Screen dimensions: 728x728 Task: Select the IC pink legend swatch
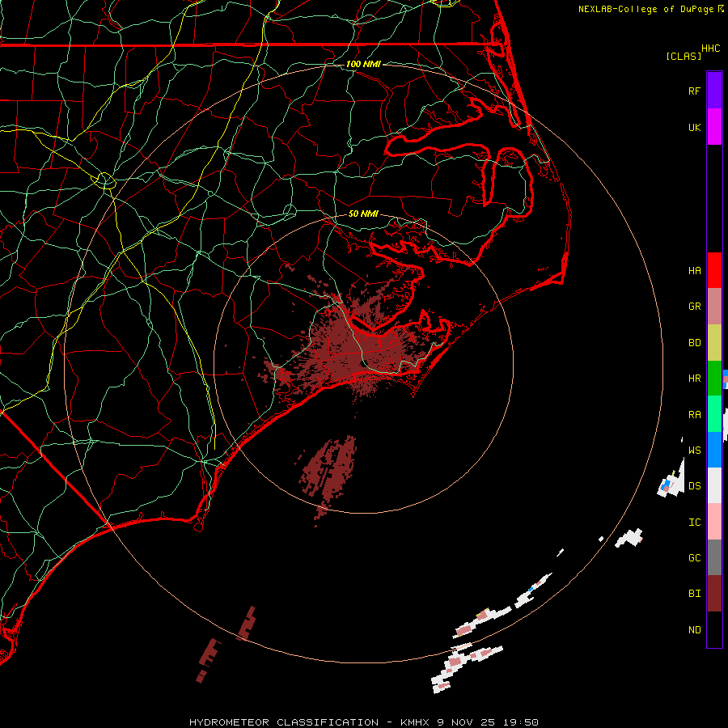tap(714, 522)
